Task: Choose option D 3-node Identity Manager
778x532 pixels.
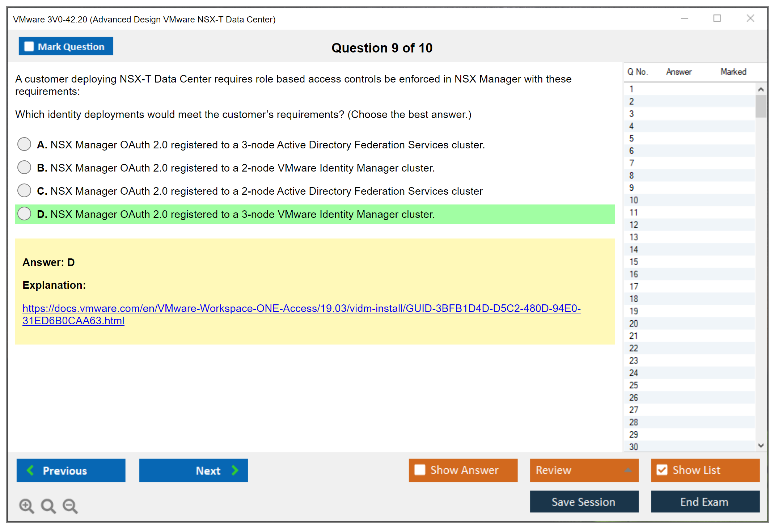Action: click(x=24, y=214)
